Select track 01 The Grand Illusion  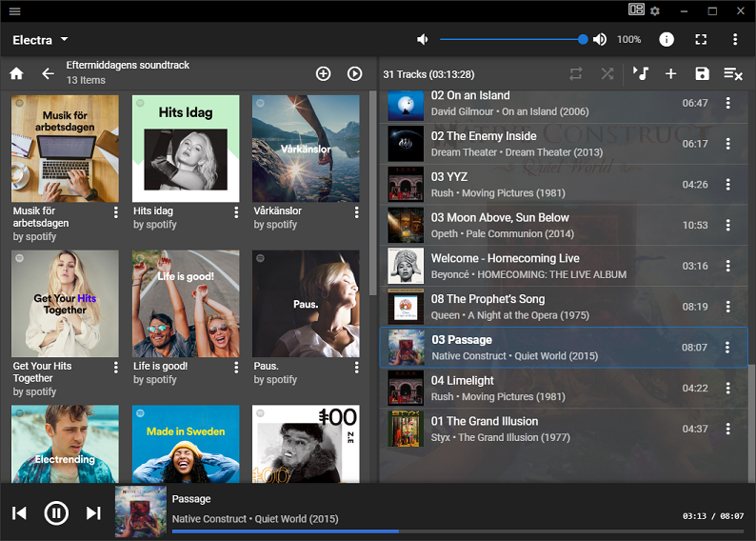pos(563,430)
